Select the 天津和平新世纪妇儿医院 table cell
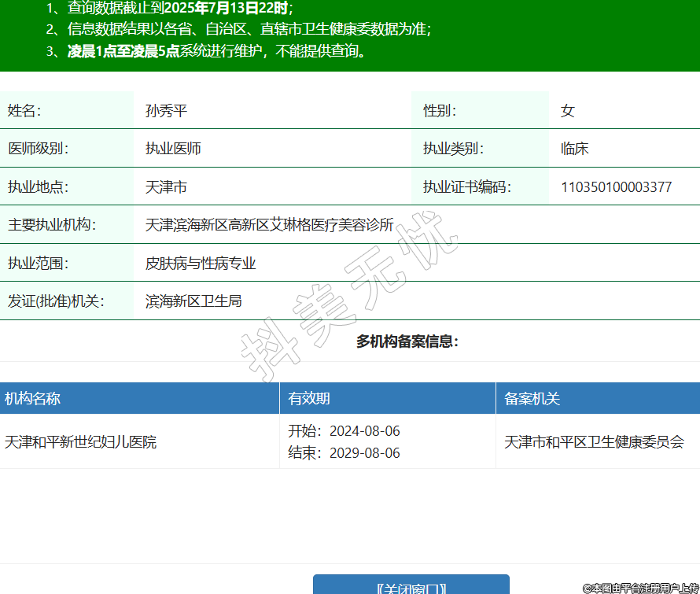The height and width of the screenshot is (594, 700). pos(80,442)
